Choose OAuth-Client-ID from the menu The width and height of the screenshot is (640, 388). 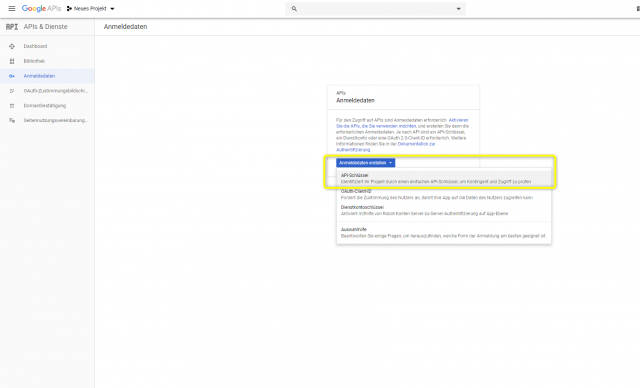(x=444, y=194)
